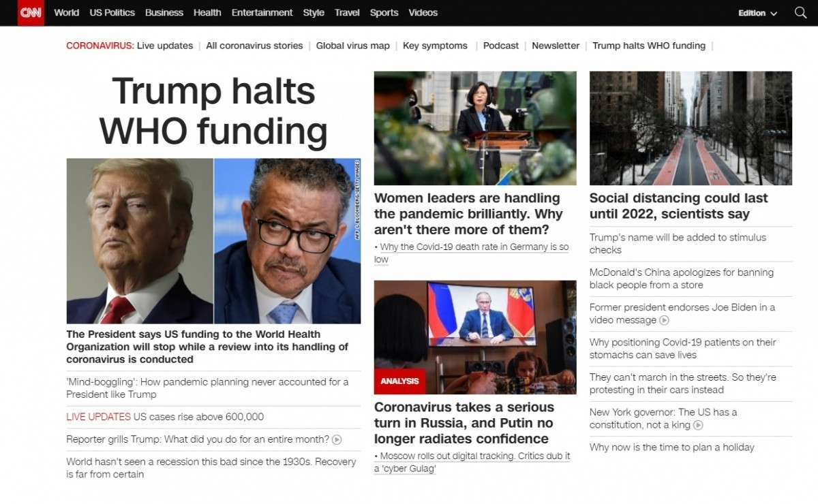
Task: Open 'They can't march in the streets' story
Action: tap(683, 383)
